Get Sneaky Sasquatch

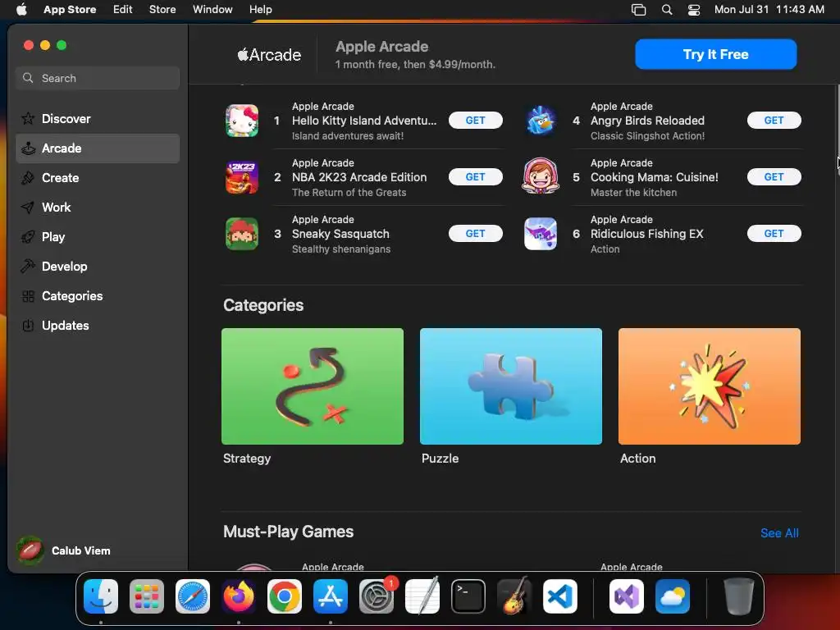475,234
